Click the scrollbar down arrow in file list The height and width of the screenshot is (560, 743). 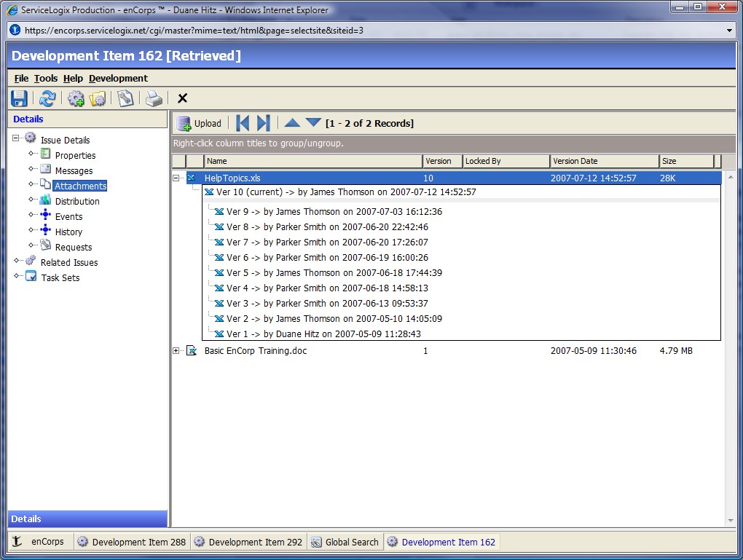(731, 521)
